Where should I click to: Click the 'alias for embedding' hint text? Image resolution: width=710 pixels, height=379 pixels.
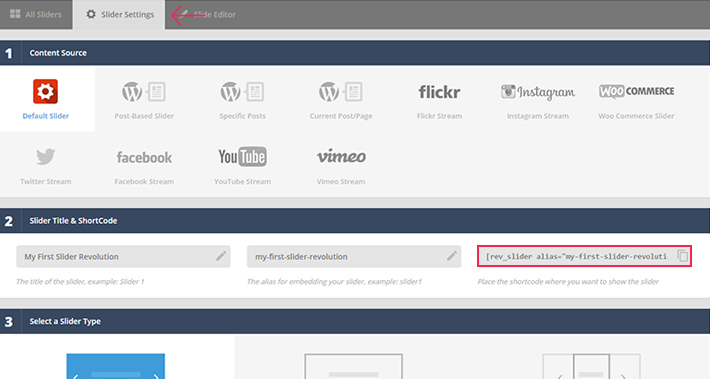click(x=334, y=282)
